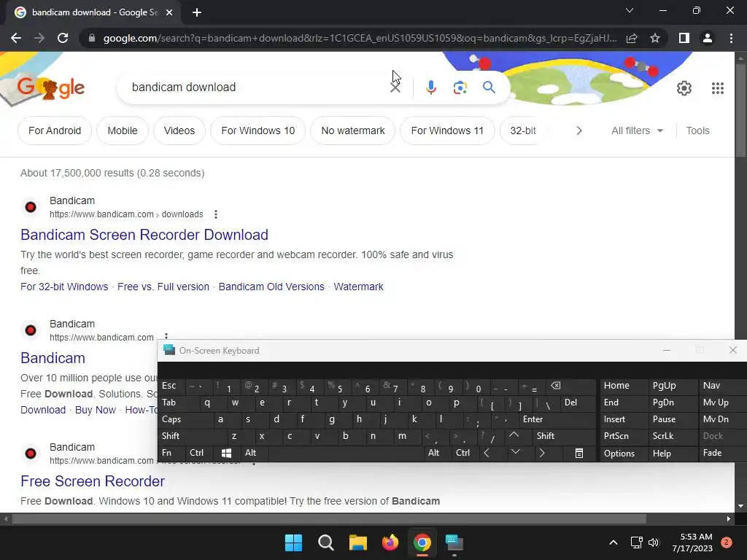Open Chrome profile icon
This screenshot has height=560, width=747.
tap(708, 38)
